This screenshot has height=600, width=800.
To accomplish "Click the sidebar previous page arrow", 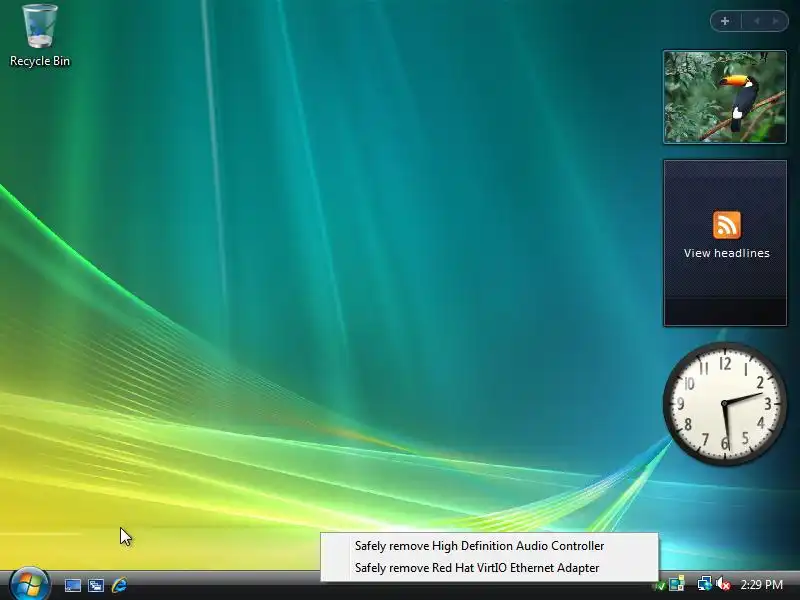I will [x=757, y=21].
